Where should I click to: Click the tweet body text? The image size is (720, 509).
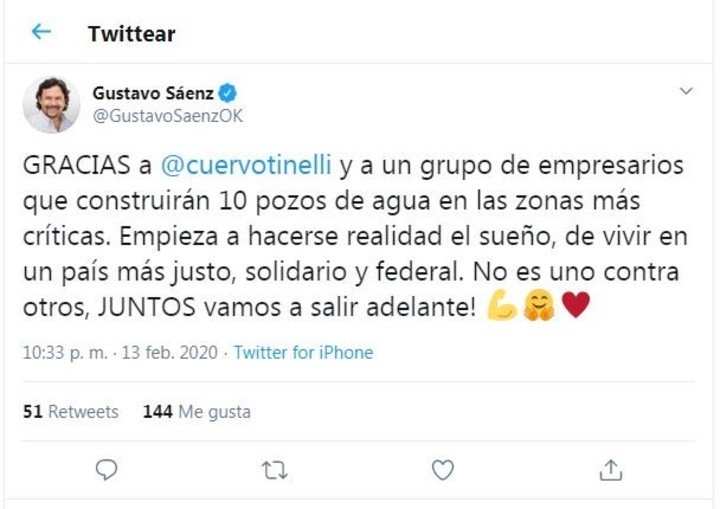point(350,237)
